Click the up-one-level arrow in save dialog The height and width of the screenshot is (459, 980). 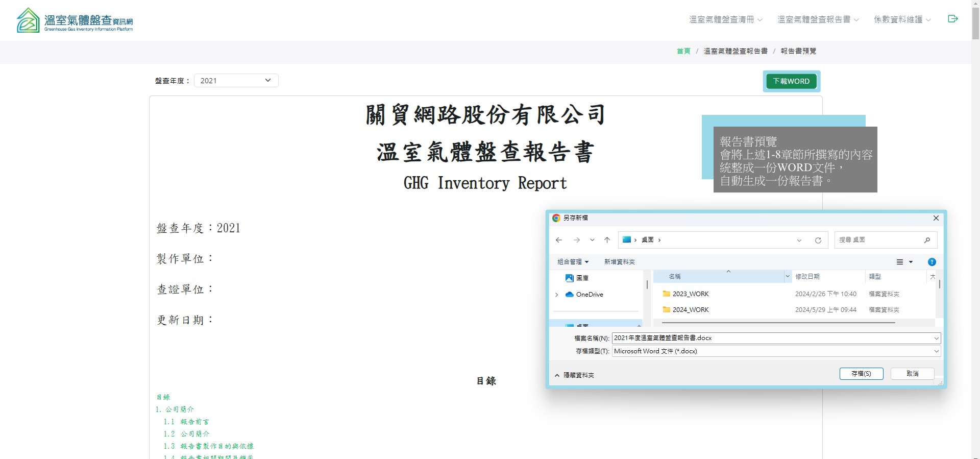pos(607,240)
